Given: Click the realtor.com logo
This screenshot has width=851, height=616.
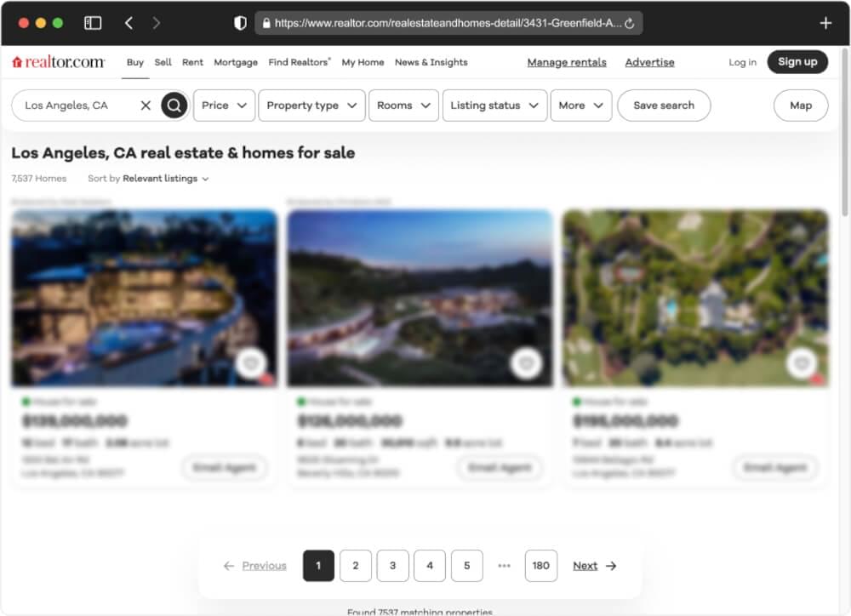Looking at the screenshot, I should coord(59,62).
